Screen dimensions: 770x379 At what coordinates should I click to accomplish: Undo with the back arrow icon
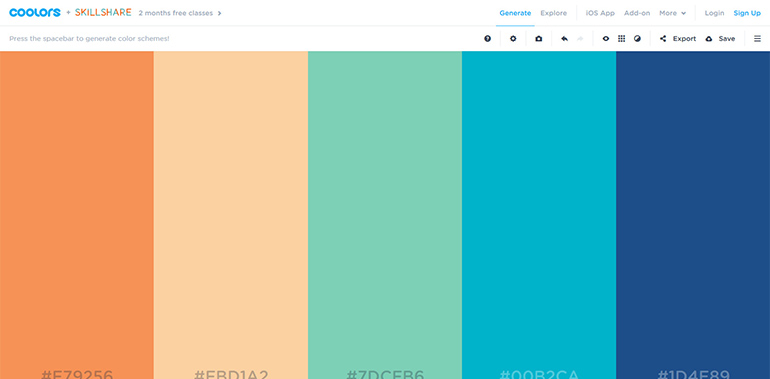click(x=564, y=38)
